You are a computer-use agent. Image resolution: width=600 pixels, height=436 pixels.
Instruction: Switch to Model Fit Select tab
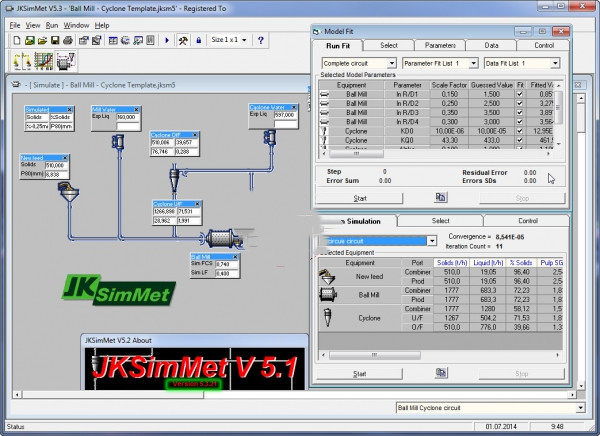point(389,45)
